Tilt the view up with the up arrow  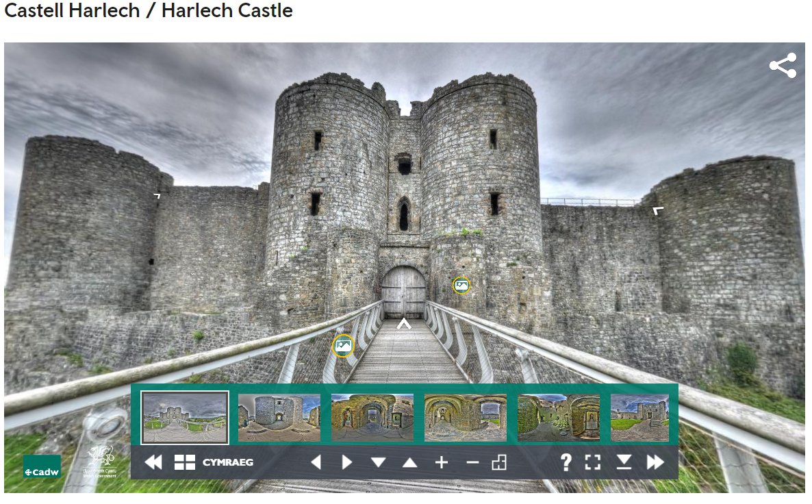pos(409,462)
